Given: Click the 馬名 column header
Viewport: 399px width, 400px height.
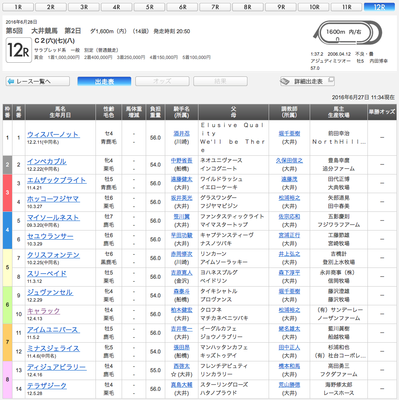Looking at the screenshot, I should [x=60, y=112].
